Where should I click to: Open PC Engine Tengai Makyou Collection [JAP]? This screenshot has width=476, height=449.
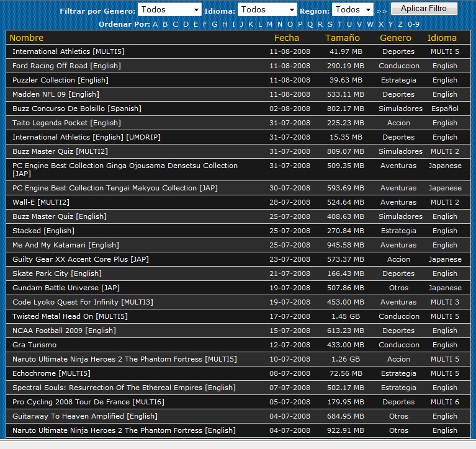coord(115,188)
